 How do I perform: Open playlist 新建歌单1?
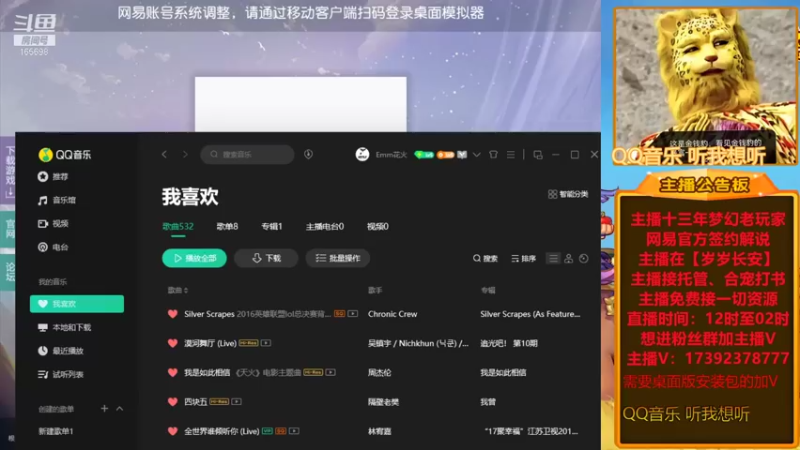click(56, 432)
